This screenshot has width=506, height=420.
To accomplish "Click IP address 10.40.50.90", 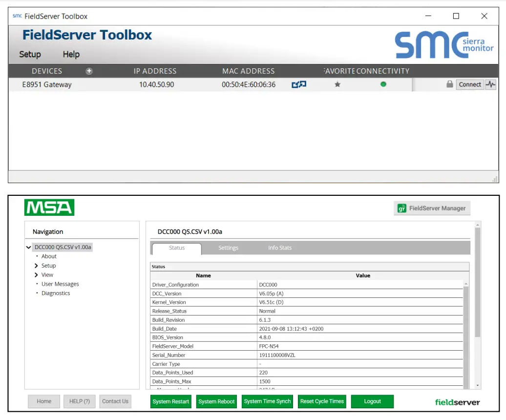I will click(x=156, y=84).
